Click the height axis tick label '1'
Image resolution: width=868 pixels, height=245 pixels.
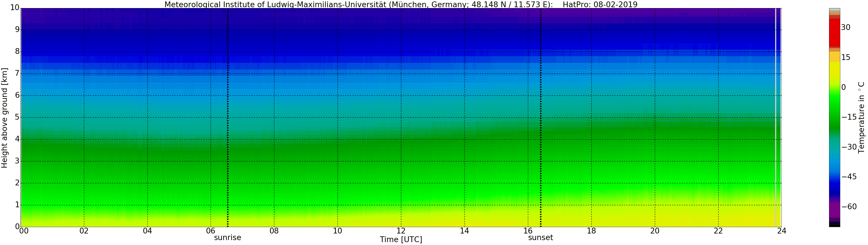tap(17, 205)
